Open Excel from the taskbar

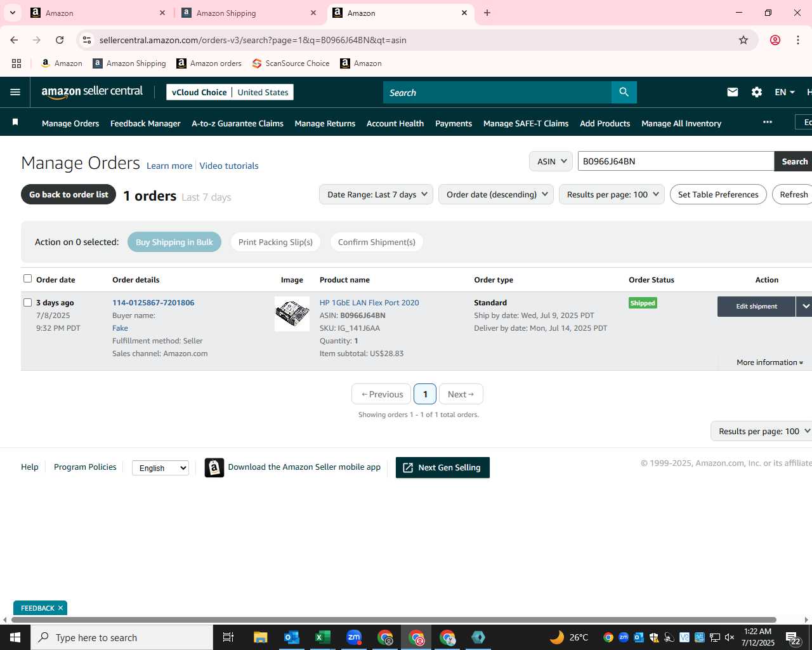point(323,637)
